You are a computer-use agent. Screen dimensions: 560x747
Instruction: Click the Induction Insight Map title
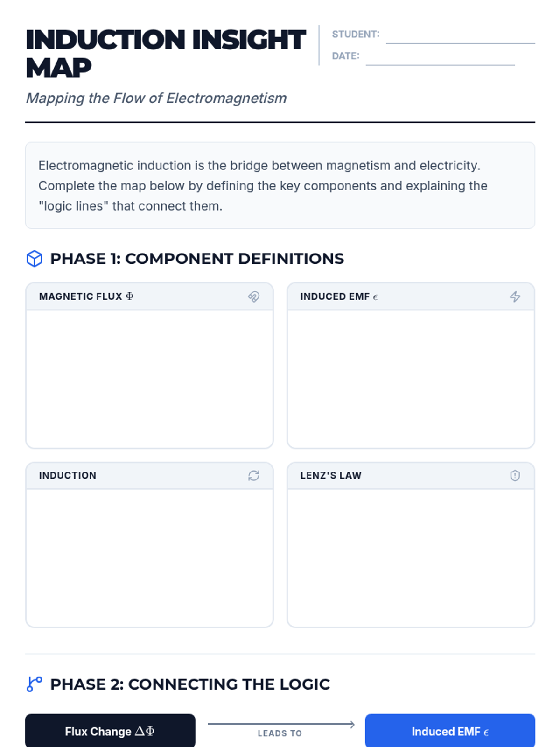point(166,53)
